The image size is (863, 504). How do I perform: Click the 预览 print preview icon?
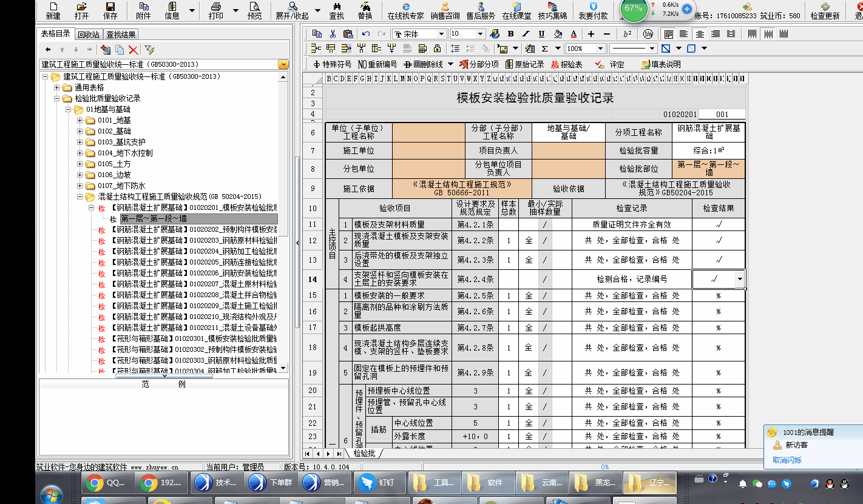pyautogui.click(x=254, y=10)
